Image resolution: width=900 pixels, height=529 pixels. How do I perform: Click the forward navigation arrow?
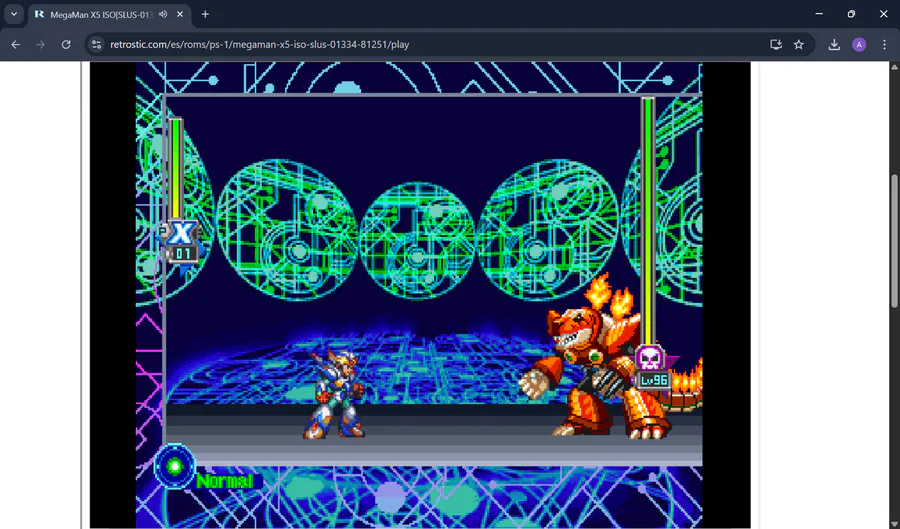[x=40, y=45]
